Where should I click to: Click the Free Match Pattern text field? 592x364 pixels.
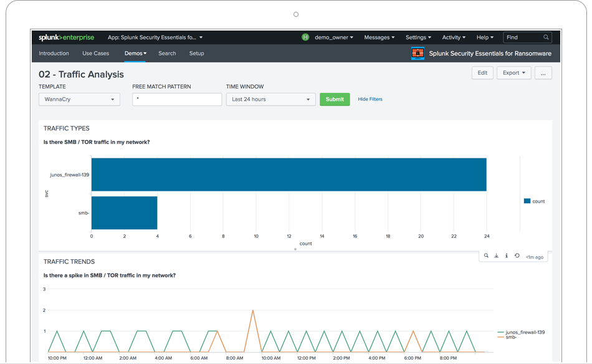pos(177,99)
